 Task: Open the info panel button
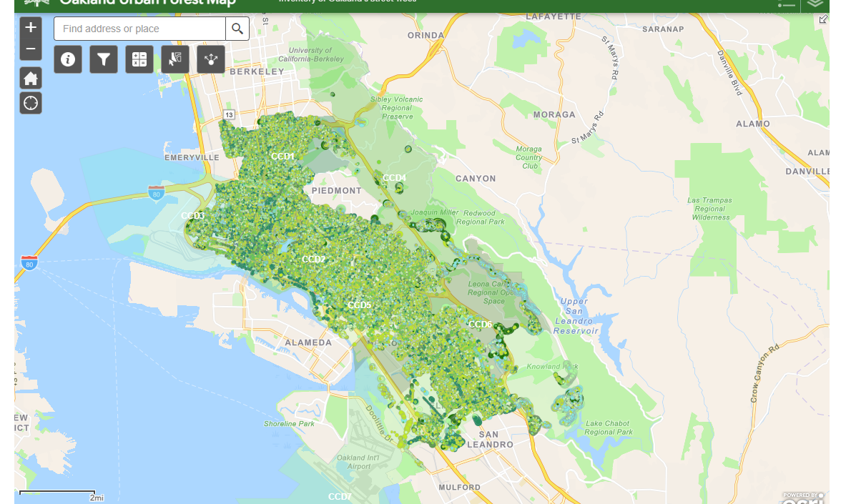pos(68,59)
